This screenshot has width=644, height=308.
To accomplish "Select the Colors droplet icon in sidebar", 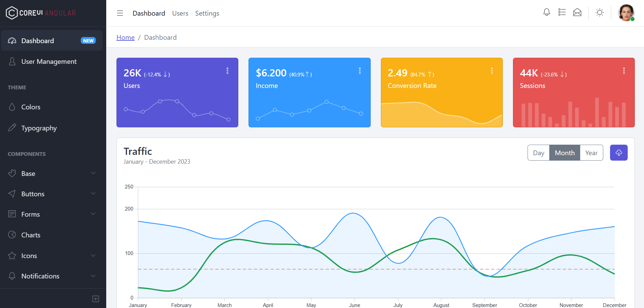I will coord(12,107).
